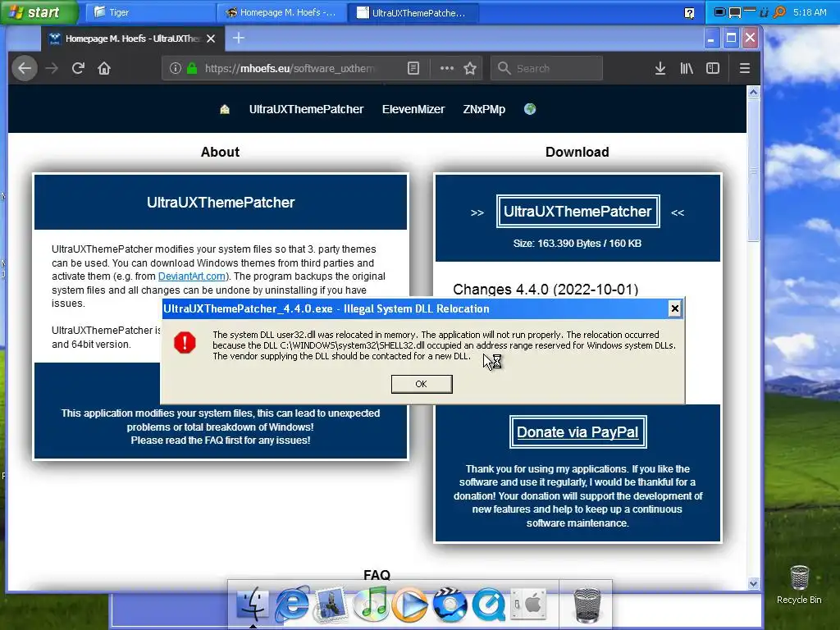Open ZNxPMp navigation item
Viewport: 840px width, 630px height.
(x=484, y=109)
